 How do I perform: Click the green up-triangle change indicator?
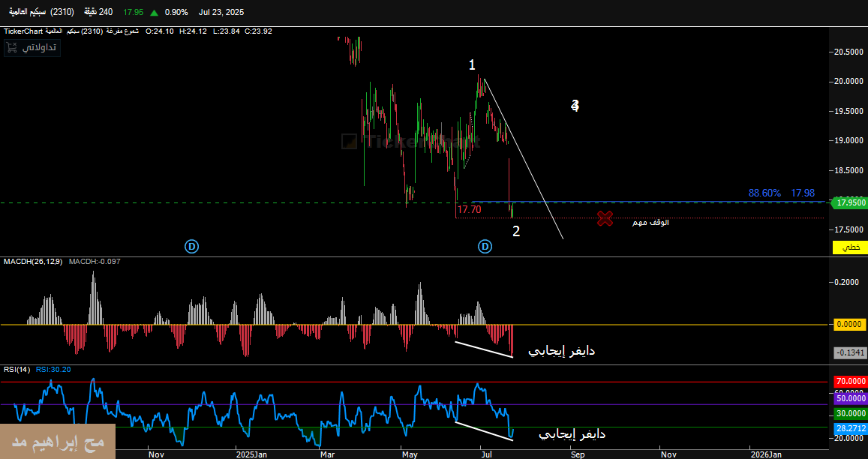[152, 12]
